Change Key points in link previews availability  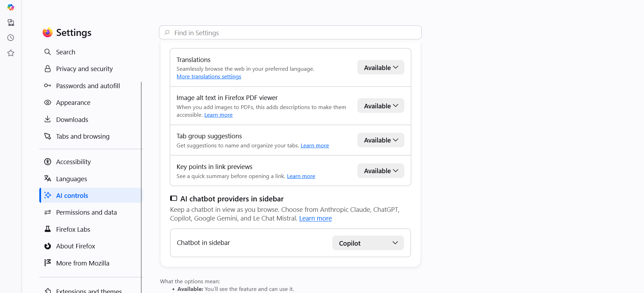[x=381, y=171]
